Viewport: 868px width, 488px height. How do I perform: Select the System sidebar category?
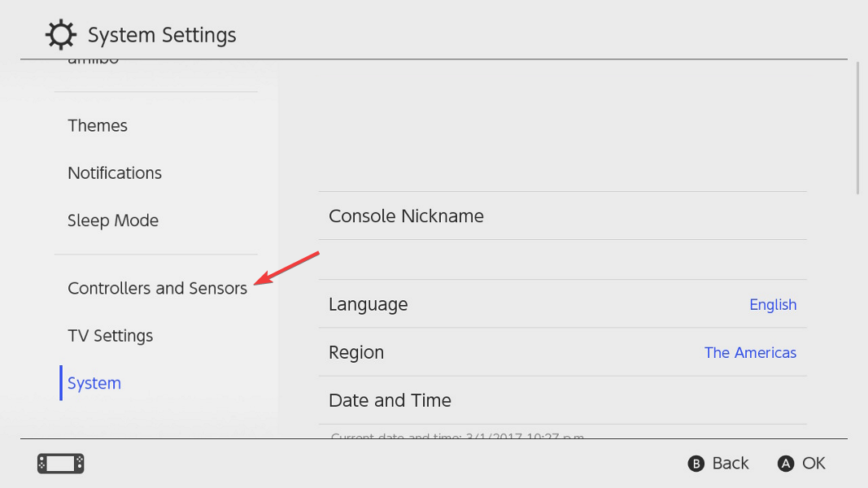[x=94, y=383]
